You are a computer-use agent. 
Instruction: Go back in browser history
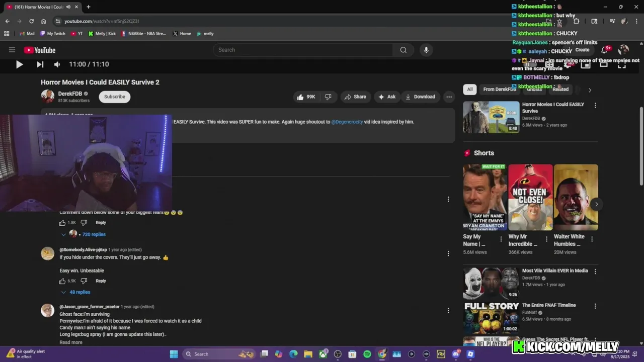pyautogui.click(x=7, y=21)
